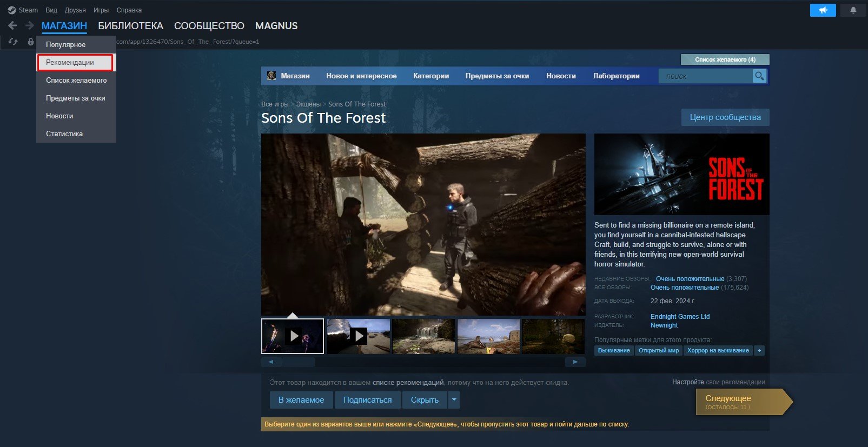Switch to the СООБЩЕСТВО tab
Screen dimensions: 868x447
pos(209,25)
